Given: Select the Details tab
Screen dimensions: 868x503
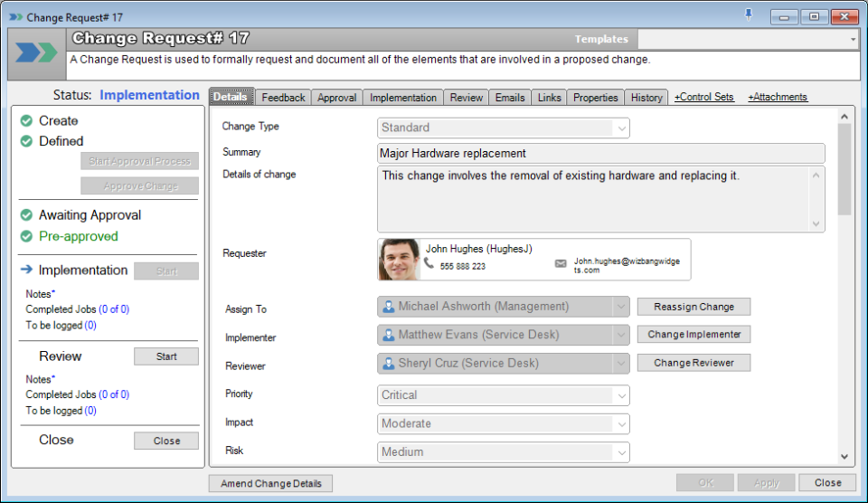Looking at the screenshot, I should [x=231, y=97].
